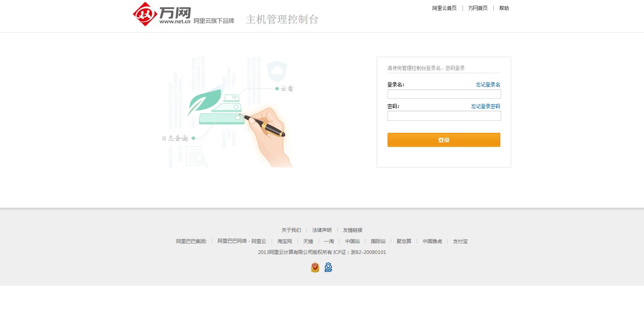This screenshot has width=644, height=324.
Task: Open 关于我们 footer link
Action: (x=291, y=230)
